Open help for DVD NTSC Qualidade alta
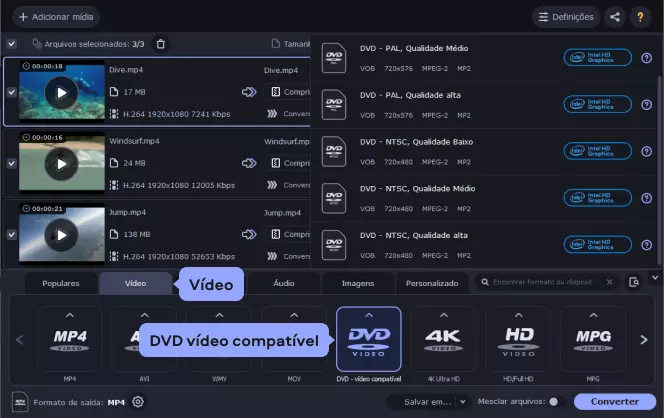The width and height of the screenshot is (664, 418). 646,245
